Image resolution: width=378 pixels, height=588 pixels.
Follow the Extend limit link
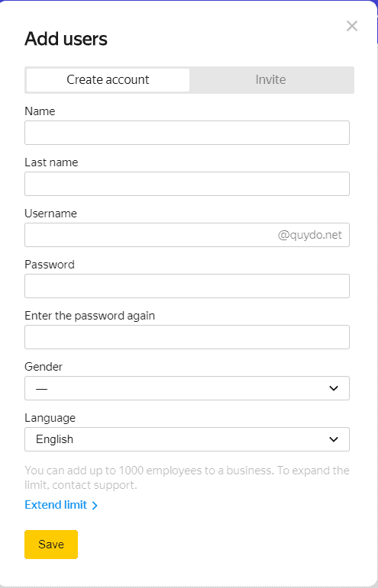click(x=61, y=505)
